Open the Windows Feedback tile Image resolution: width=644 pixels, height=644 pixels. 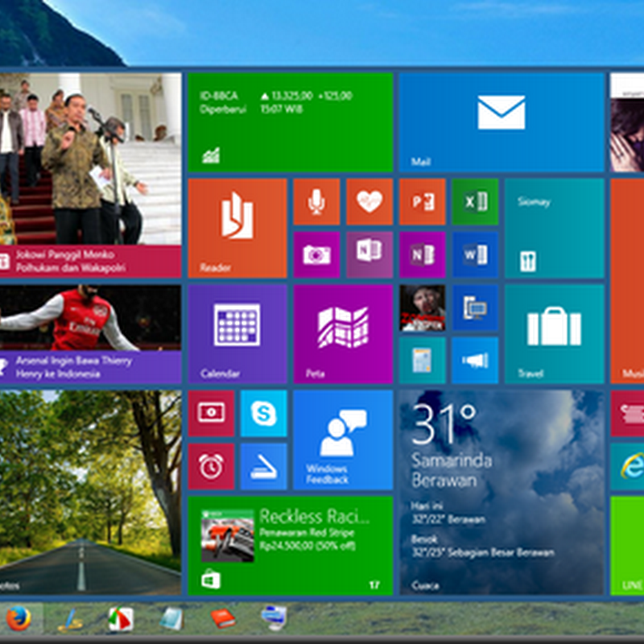343,440
